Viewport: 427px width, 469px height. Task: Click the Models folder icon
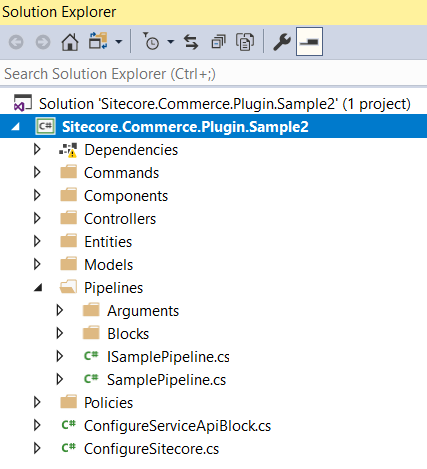point(69,264)
